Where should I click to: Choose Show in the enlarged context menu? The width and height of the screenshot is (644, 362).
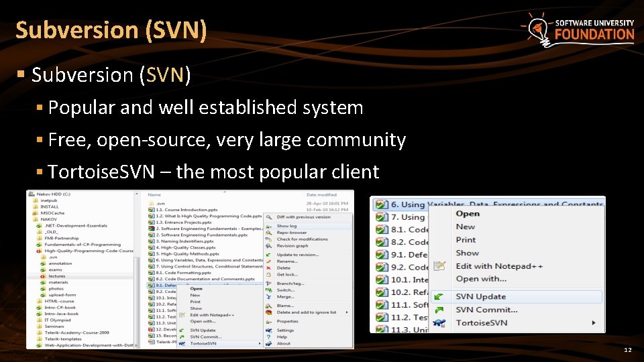pos(467,253)
